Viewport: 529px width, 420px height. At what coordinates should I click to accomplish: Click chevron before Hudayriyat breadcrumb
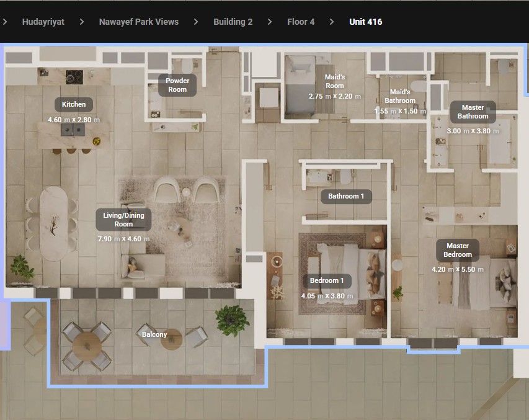click(5, 22)
